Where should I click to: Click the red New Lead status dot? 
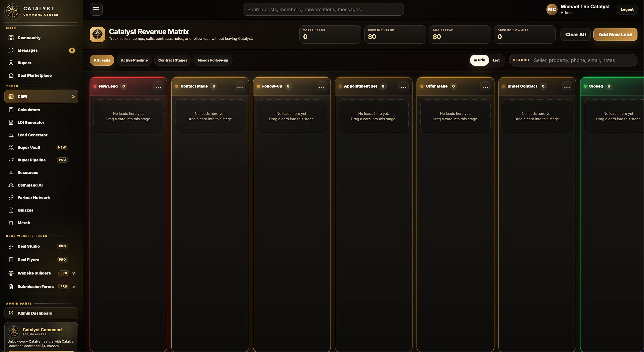(95, 86)
